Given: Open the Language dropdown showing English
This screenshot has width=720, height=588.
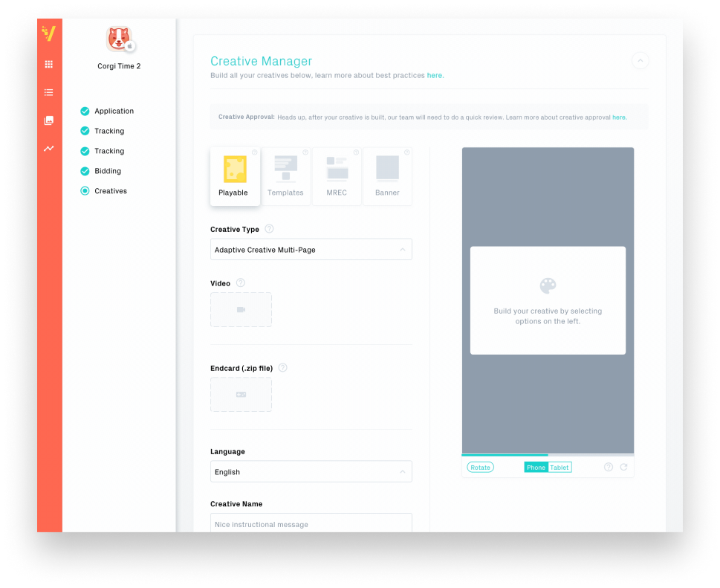Looking at the screenshot, I should tap(311, 472).
